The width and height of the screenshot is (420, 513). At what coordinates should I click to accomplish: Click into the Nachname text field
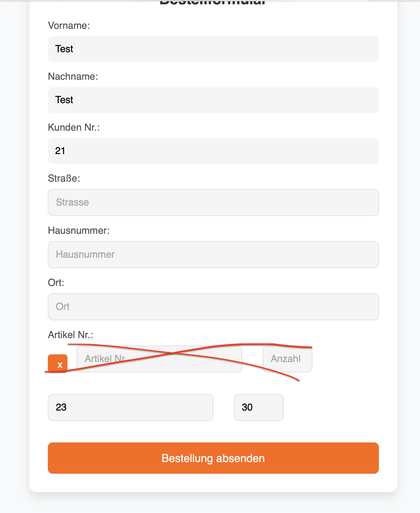point(213,100)
